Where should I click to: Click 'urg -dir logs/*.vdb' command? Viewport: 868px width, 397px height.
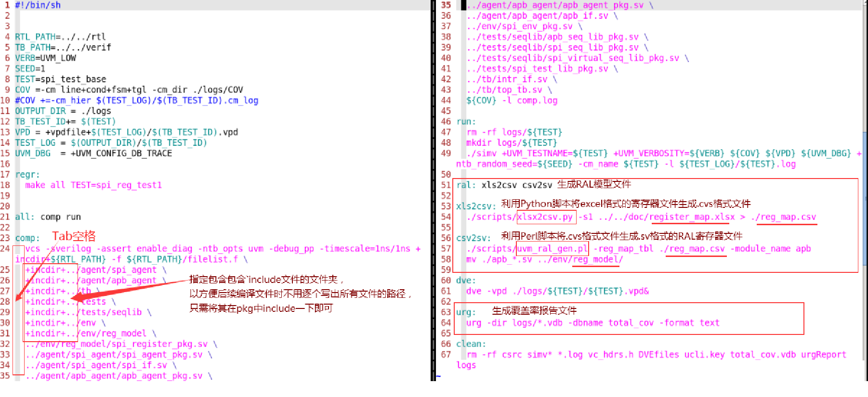click(592, 322)
